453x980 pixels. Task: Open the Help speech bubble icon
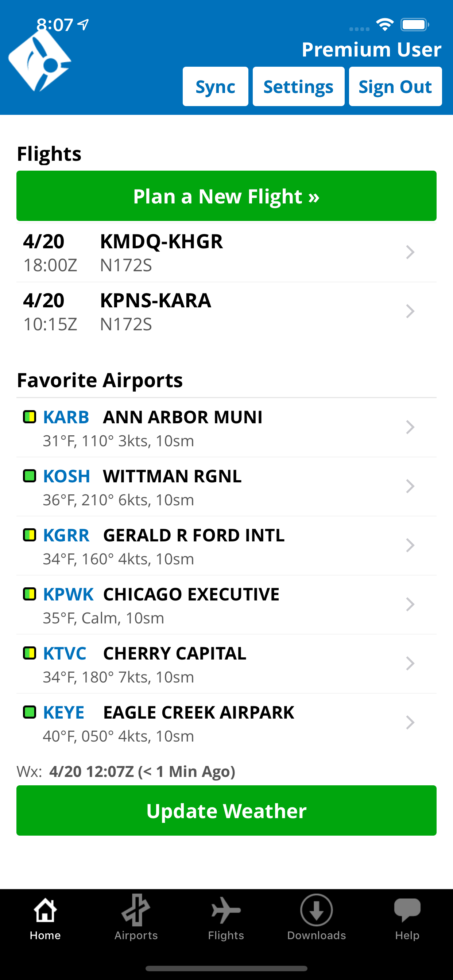point(407,910)
